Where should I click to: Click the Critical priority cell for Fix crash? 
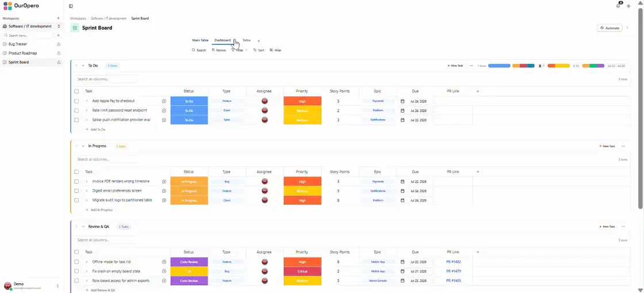click(x=302, y=271)
